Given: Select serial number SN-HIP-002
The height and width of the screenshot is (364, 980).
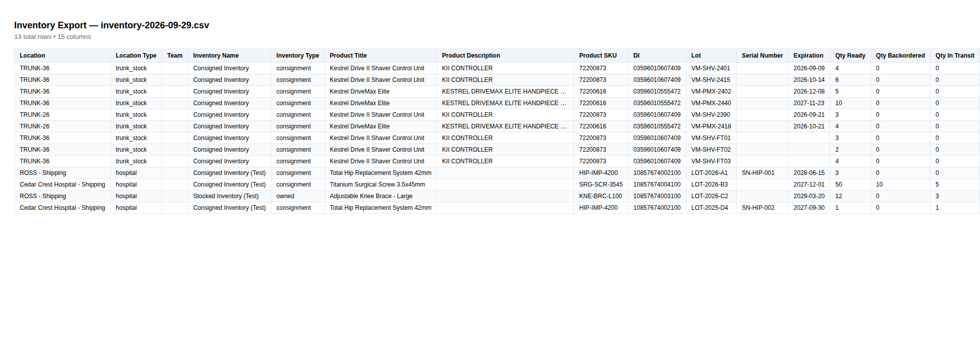Looking at the screenshot, I should [x=762, y=208].
